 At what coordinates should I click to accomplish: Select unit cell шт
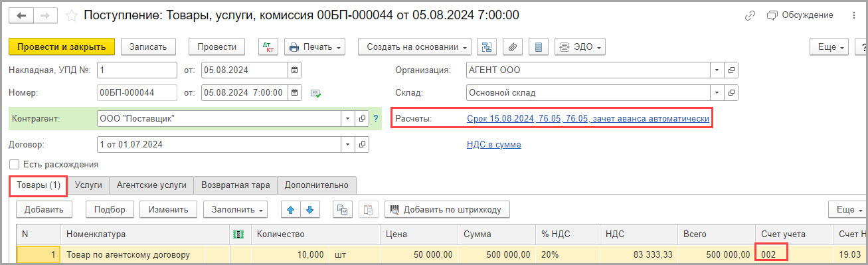point(354,254)
